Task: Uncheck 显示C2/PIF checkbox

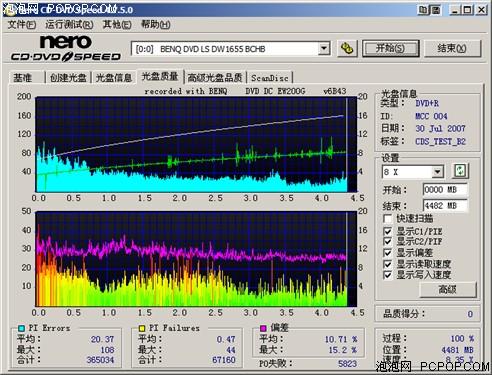Action: (x=387, y=241)
